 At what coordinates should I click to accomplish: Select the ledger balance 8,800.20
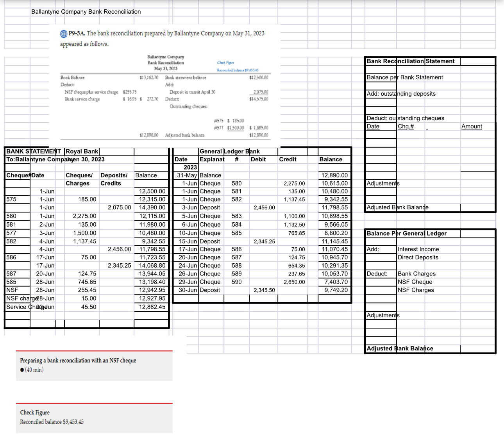point(336,233)
